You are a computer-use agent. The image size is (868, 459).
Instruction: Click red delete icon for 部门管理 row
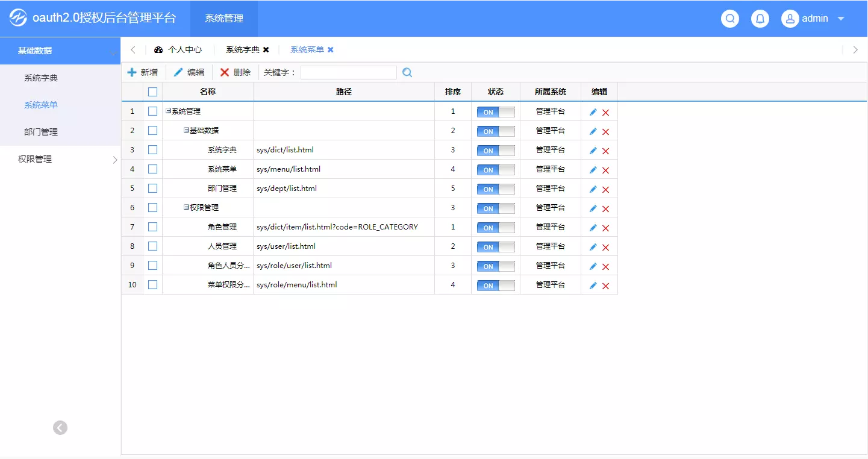point(605,189)
